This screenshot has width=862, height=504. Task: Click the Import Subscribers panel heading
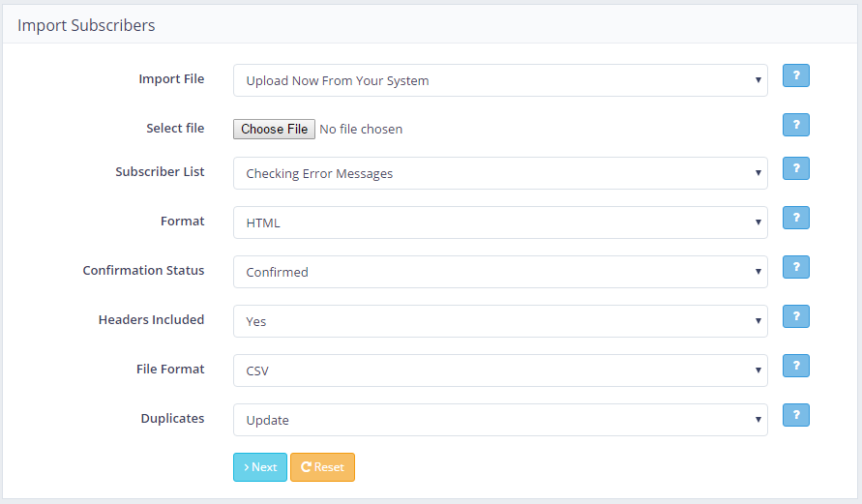tap(86, 25)
